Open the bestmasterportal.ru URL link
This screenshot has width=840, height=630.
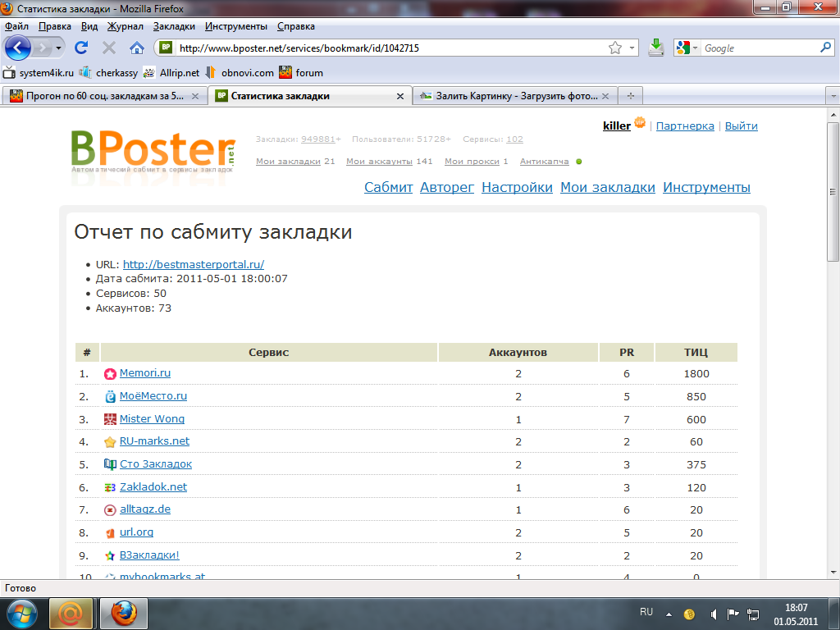click(194, 265)
